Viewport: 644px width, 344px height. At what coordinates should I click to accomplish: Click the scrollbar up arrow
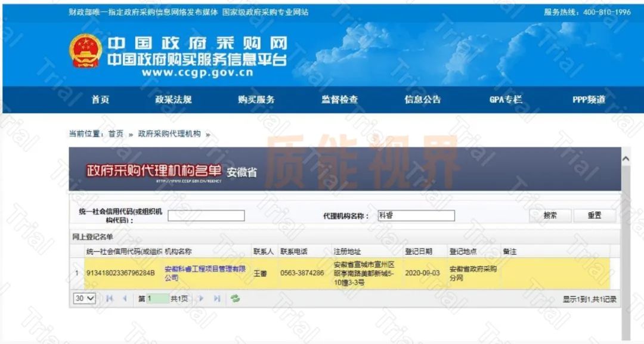626,159
